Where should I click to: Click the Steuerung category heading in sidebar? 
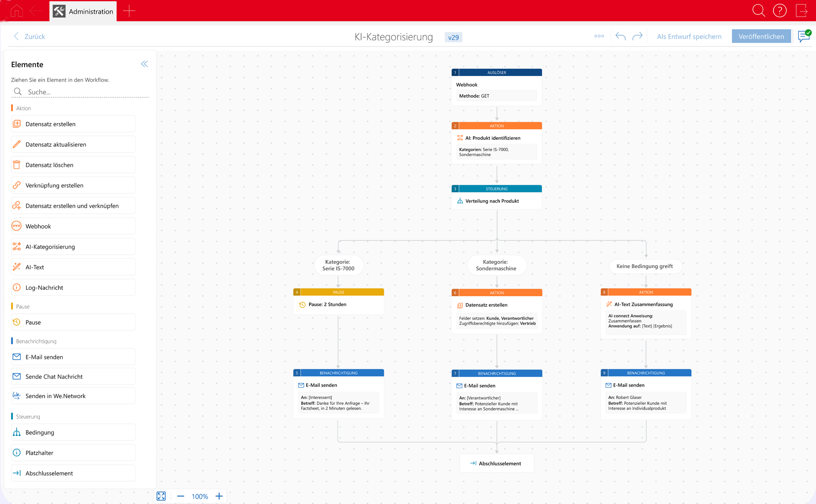pyautogui.click(x=28, y=416)
